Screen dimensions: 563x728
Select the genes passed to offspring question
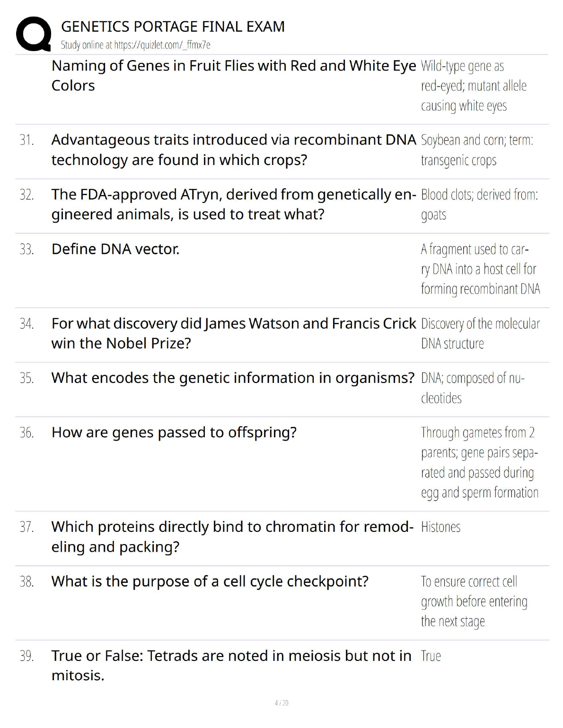pyautogui.click(x=174, y=433)
